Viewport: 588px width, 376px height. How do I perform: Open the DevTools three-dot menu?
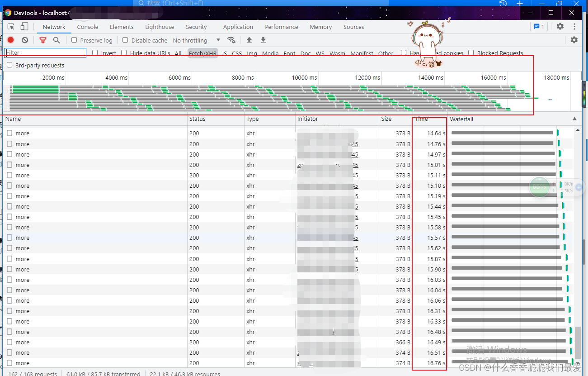pyautogui.click(x=574, y=27)
